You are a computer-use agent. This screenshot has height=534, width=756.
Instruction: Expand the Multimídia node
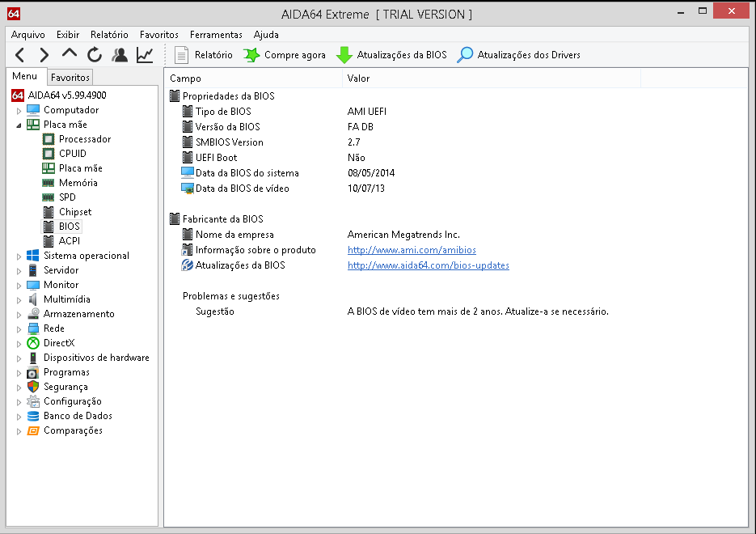tap(19, 300)
